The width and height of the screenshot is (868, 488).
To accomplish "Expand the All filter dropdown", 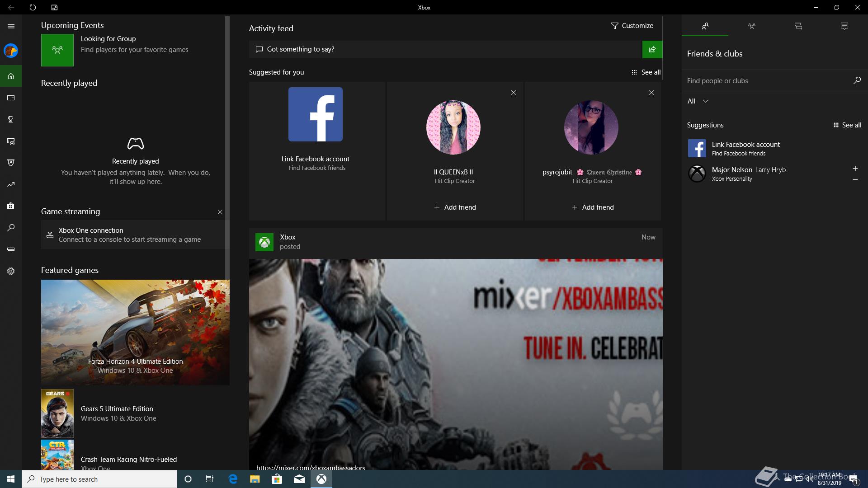I will [x=698, y=101].
